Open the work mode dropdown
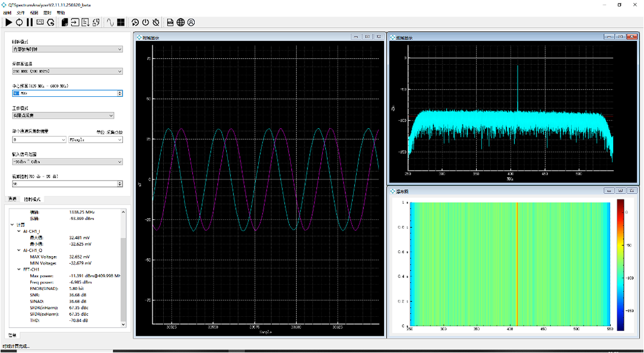 pos(64,116)
